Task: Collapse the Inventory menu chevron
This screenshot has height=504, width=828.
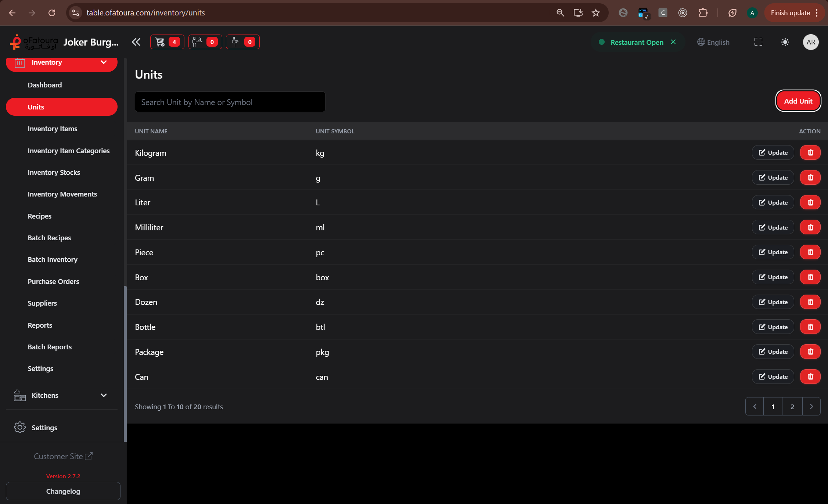Action: (104, 62)
